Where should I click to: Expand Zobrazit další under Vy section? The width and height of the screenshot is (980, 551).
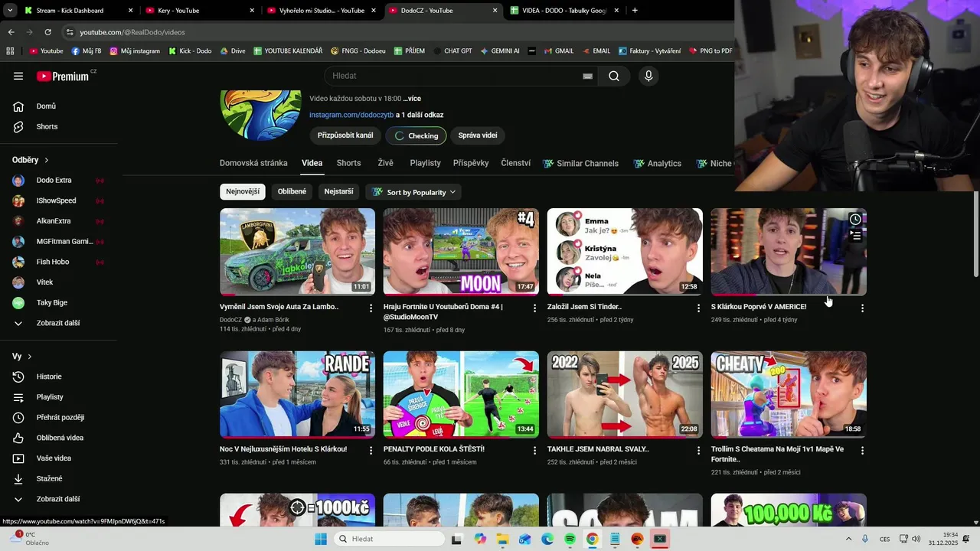click(x=58, y=499)
